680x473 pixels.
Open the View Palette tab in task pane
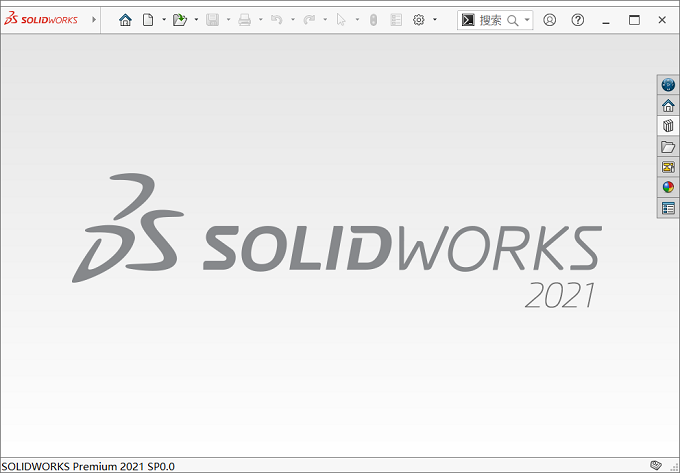668,167
